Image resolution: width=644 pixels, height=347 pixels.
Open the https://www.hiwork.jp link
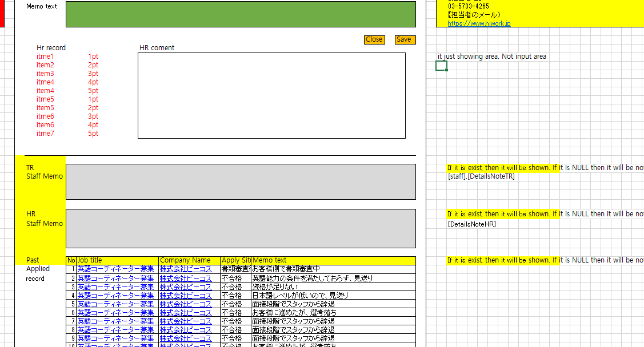coord(479,23)
